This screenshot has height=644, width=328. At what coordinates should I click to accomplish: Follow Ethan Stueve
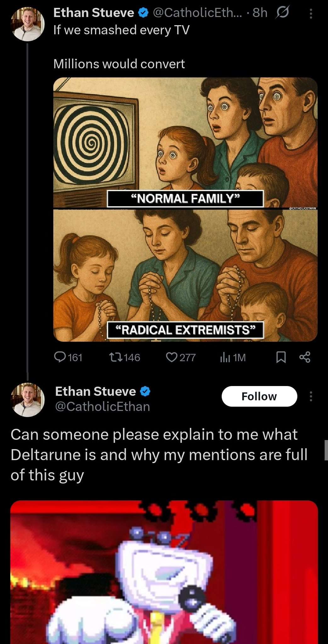(259, 396)
